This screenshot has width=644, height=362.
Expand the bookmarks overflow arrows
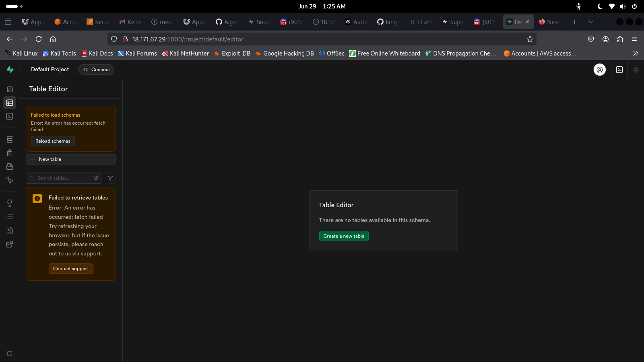[636, 53]
